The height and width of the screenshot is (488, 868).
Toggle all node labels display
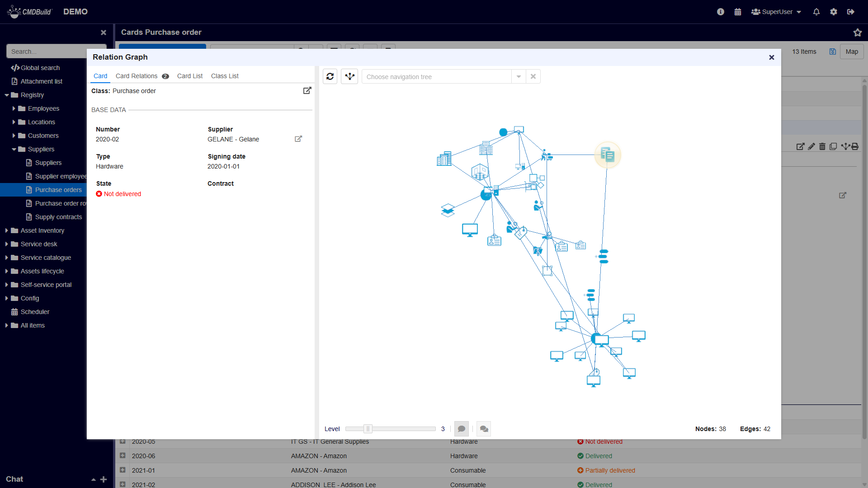point(484,429)
